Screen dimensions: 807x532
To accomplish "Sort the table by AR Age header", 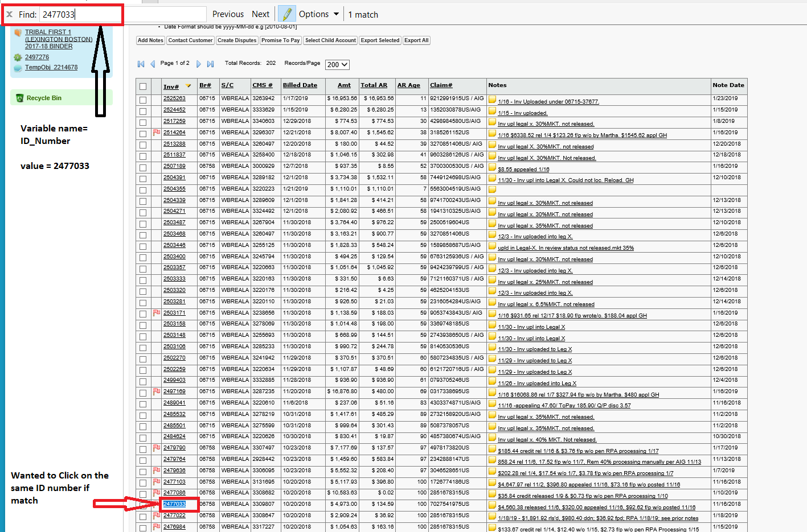I will [x=409, y=85].
